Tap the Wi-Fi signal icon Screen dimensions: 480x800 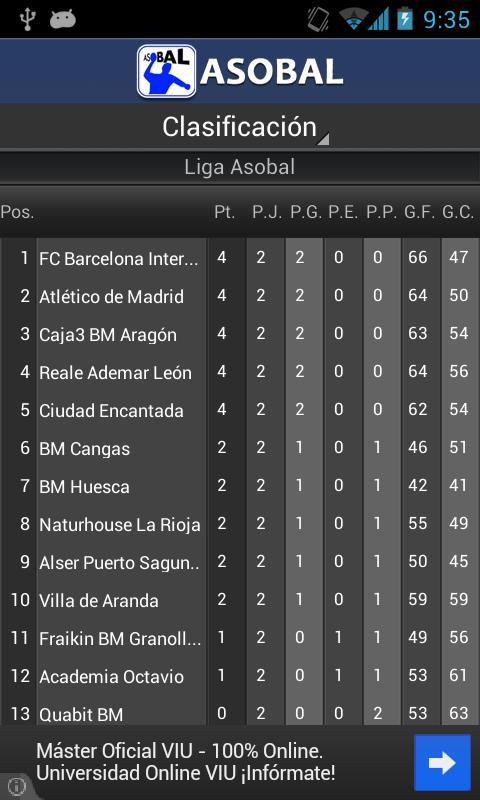(x=353, y=19)
